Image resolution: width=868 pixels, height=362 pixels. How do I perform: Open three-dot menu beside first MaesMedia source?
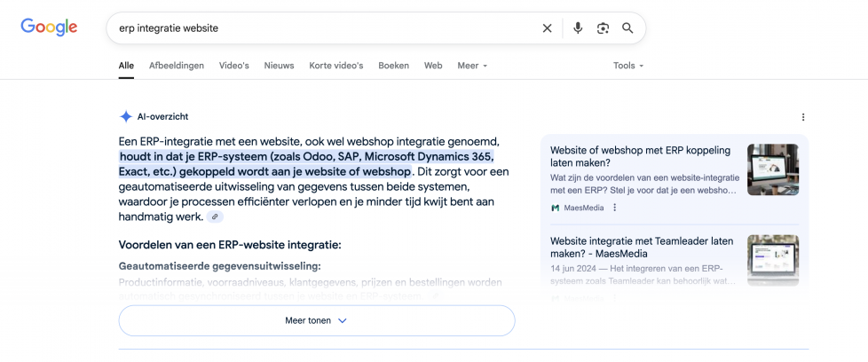(614, 208)
